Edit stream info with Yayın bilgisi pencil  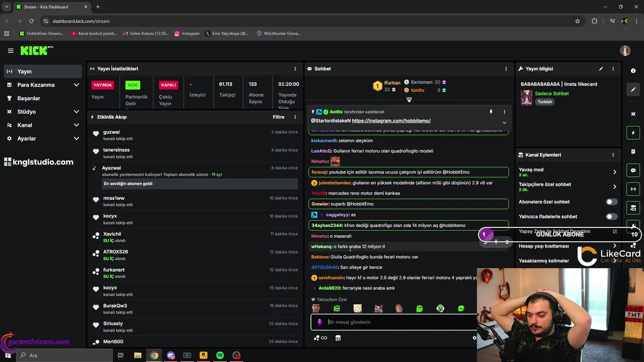click(601, 69)
